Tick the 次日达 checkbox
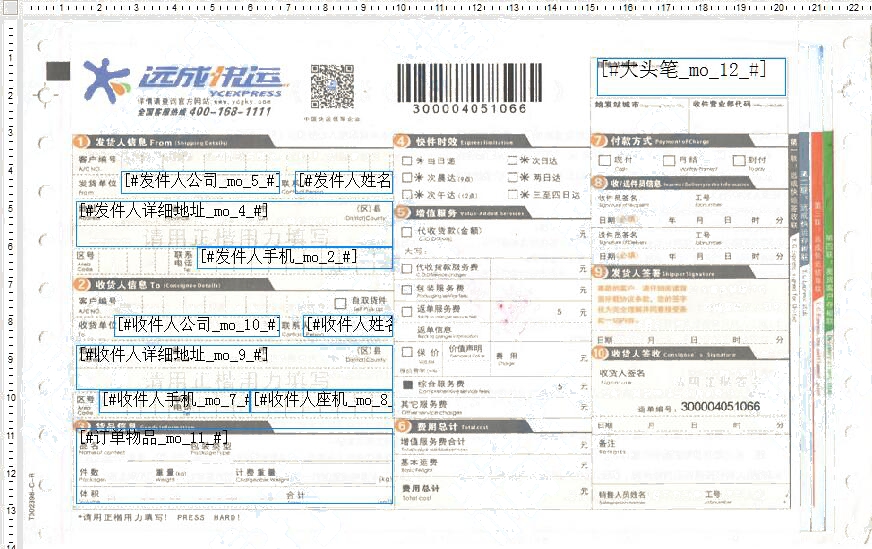This screenshot has height=549, width=872. (x=512, y=160)
